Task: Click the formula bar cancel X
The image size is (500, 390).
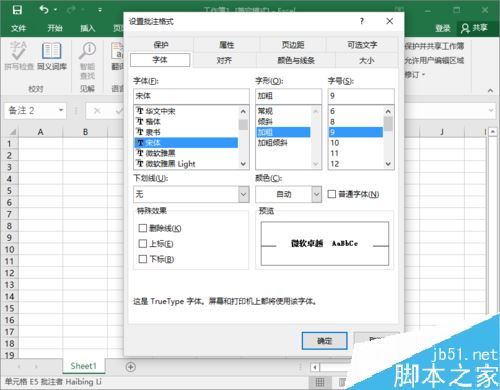Action: point(97,111)
